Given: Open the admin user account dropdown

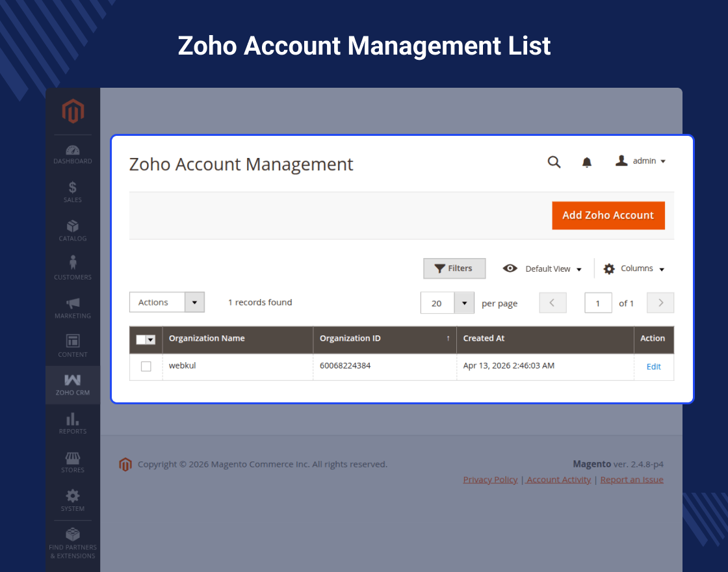Looking at the screenshot, I should point(641,161).
